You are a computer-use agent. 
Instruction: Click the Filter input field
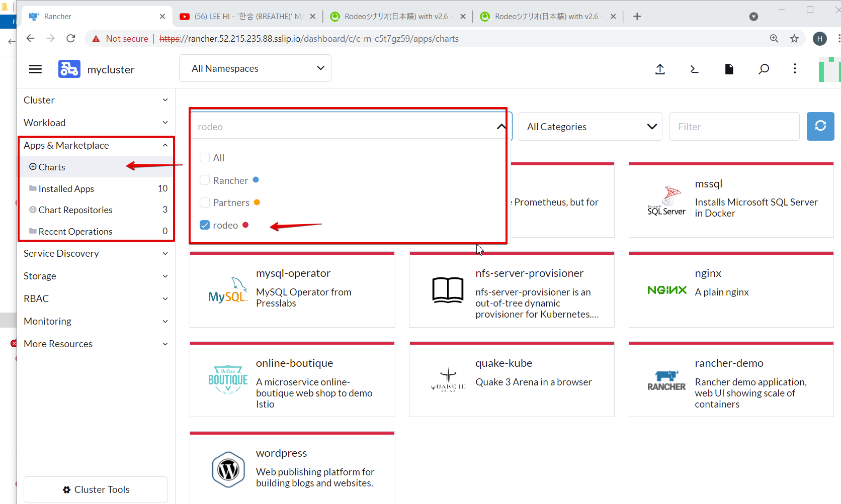[734, 127]
